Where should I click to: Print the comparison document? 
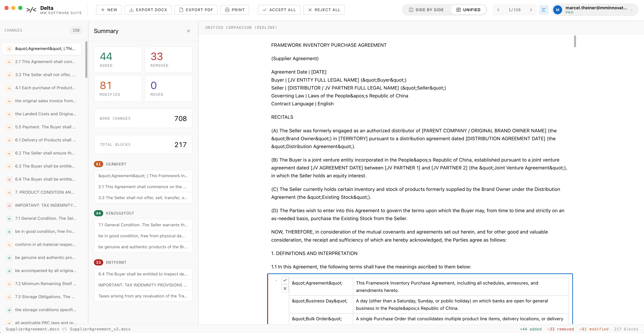click(x=234, y=10)
